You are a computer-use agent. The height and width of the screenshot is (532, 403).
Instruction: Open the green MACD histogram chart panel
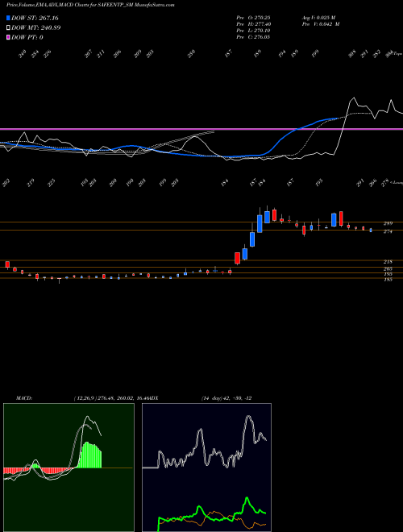point(69,468)
